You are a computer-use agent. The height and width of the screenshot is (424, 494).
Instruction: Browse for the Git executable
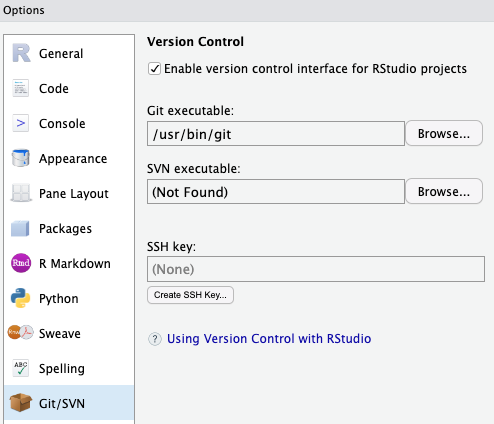point(444,133)
